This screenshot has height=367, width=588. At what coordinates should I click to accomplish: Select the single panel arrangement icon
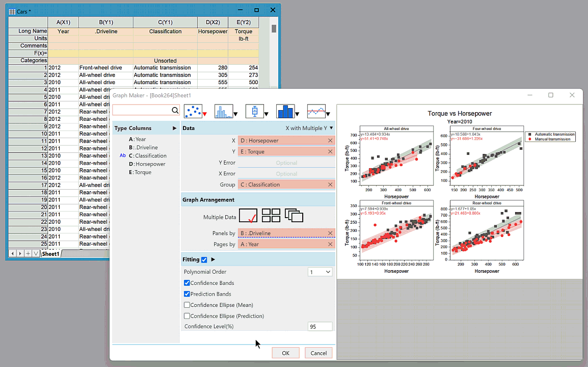point(248,216)
